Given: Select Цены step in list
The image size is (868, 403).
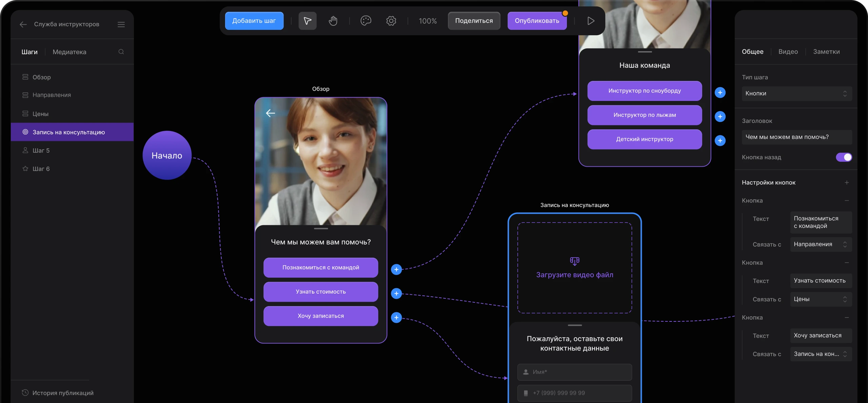Looking at the screenshot, I should 72,114.
